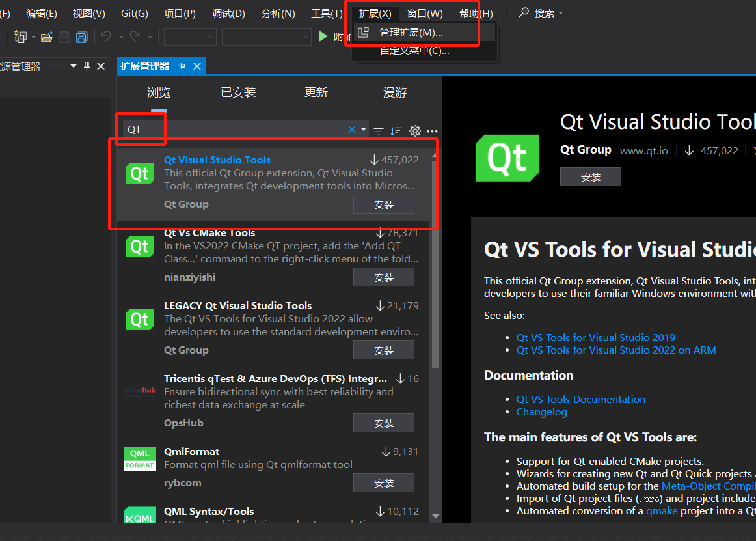Click the open file folder icon
Screen dimensions: 756x541
pos(47,36)
